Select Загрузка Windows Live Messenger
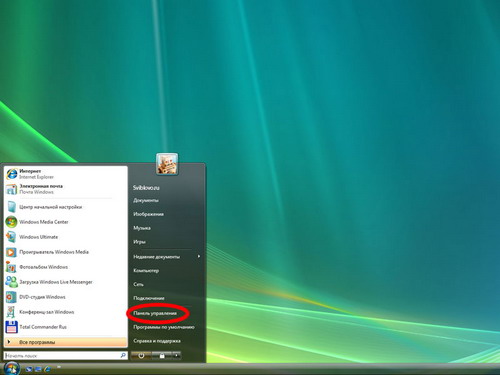Viewport: 500px width, 375px height. pos(66,282)
